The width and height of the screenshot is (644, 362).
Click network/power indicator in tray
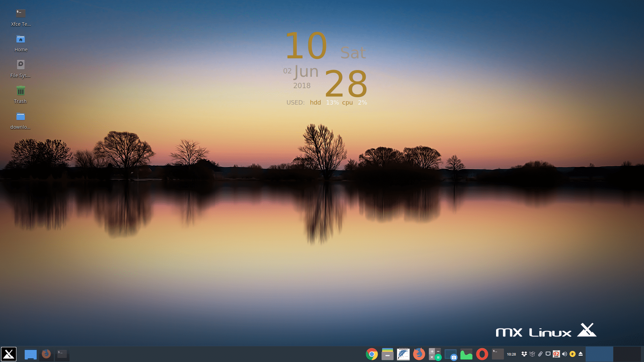click(x=572, y=354)
